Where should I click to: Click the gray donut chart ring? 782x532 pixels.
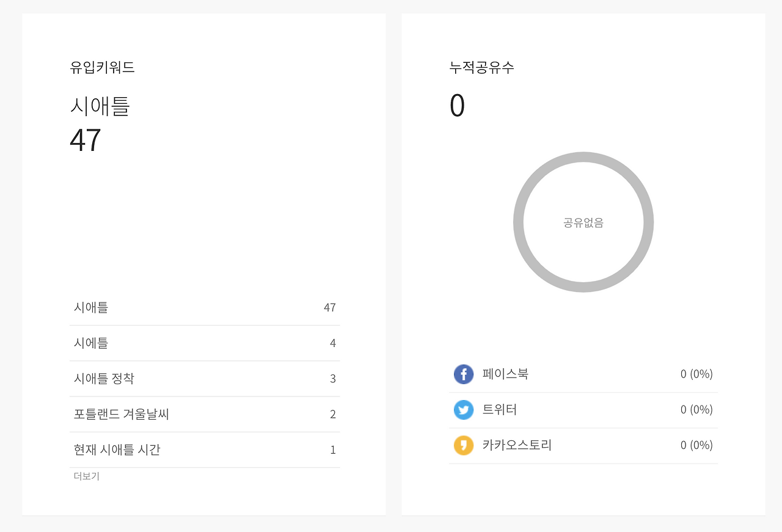[583, 156]
